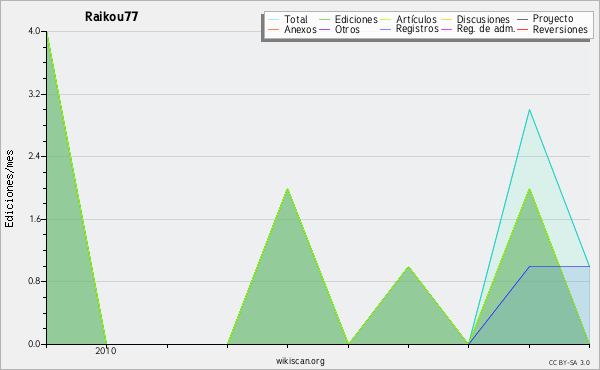This screenshot has width=600, height=370.
Task: Click the Proyecto legend label
Action: [x=553, y=19]
